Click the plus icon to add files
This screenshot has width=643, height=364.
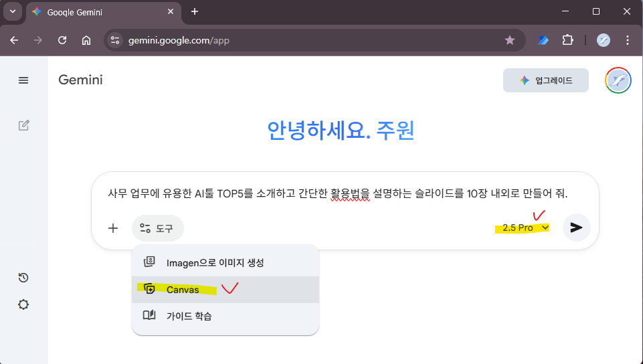coord(113,228)
